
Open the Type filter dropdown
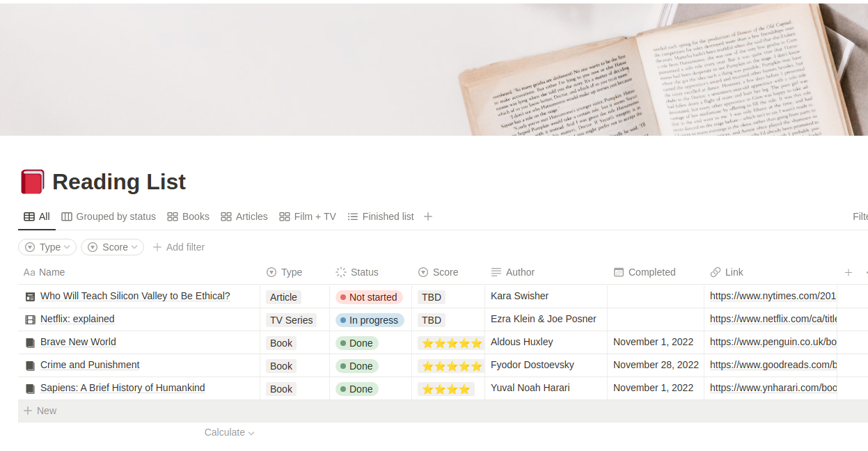point(47,247)
